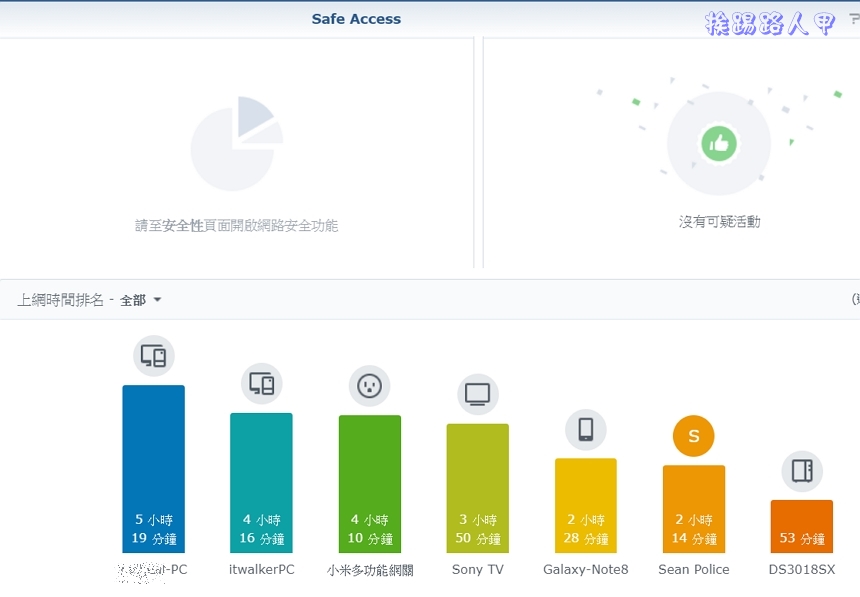Click the DS3018SX label
Viewport: 860px width, 597px height.
tap(802, 570)
